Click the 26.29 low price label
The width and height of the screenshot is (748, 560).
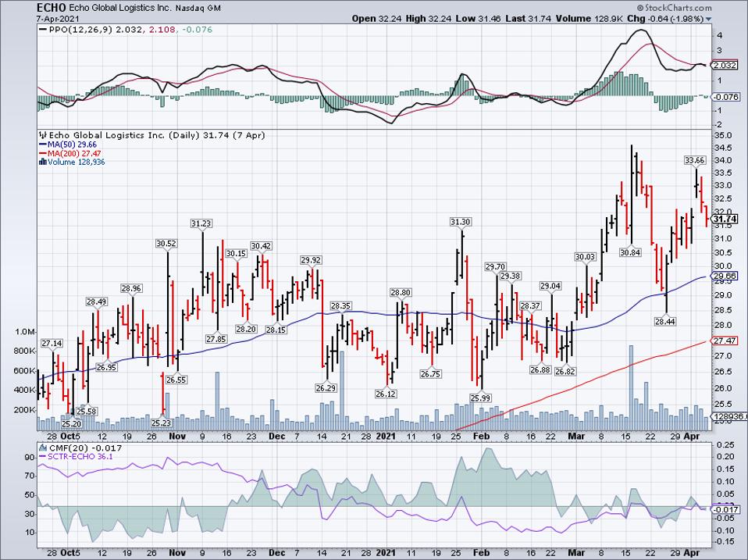[x=326, y=388]
